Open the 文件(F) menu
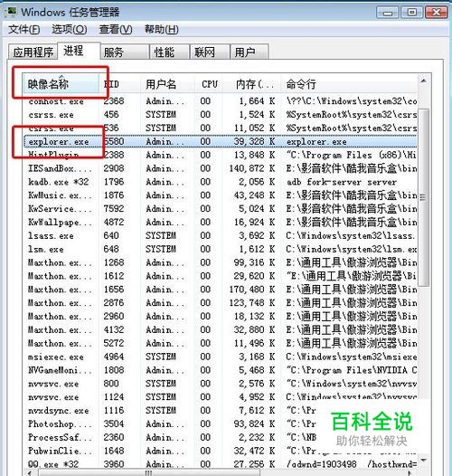 tap(24, 30)
